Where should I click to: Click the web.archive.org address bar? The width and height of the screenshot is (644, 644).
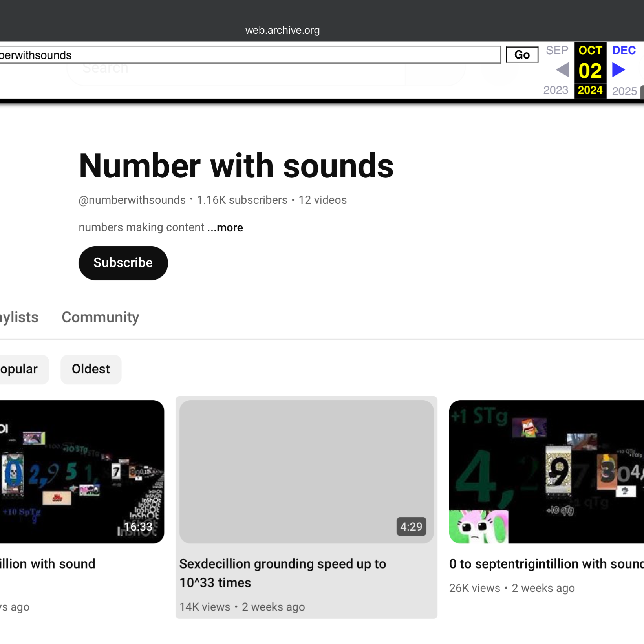282,30
